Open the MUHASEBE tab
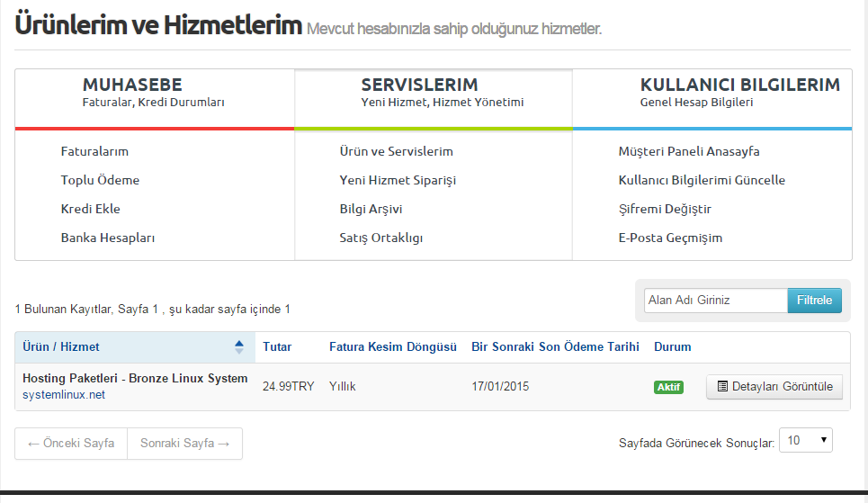Image resolution: width=868 pixels, height=503 pixels. (x=155, y=93)
